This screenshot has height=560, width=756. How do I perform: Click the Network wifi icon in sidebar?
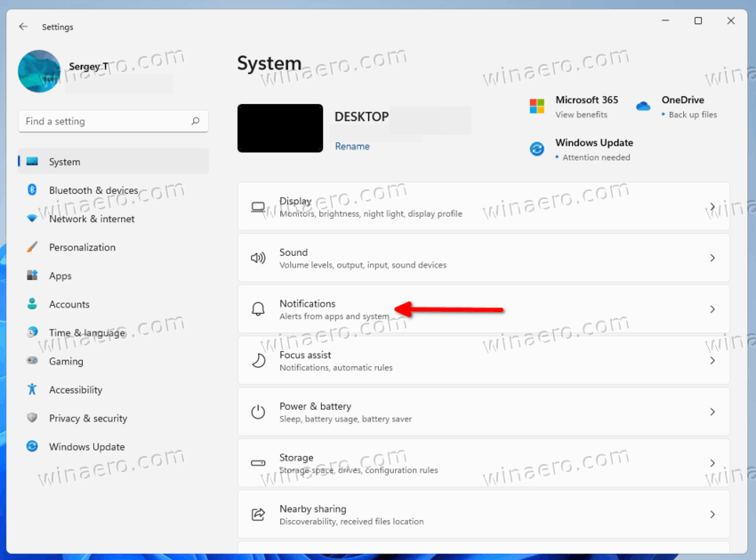click(x=32, y=219)
